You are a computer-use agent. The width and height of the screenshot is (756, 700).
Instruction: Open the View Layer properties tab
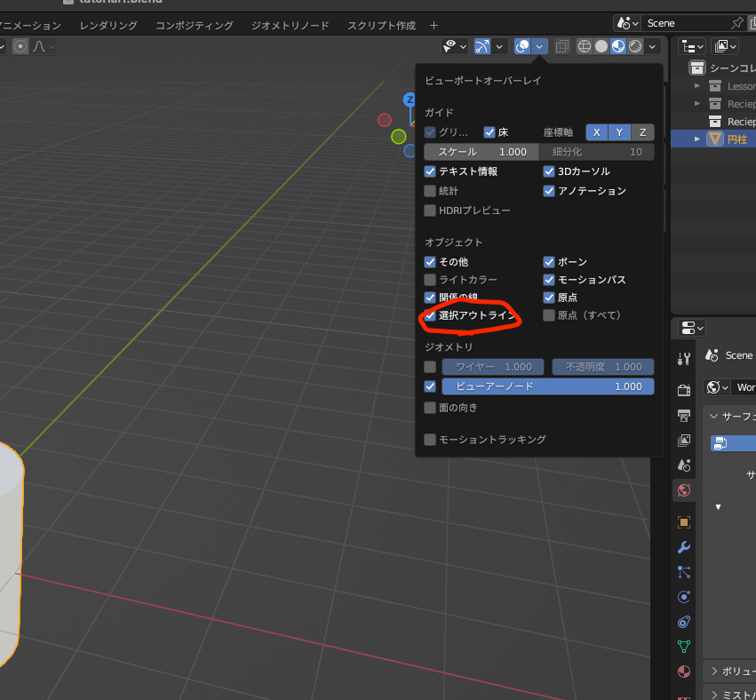tap(684, 440)
